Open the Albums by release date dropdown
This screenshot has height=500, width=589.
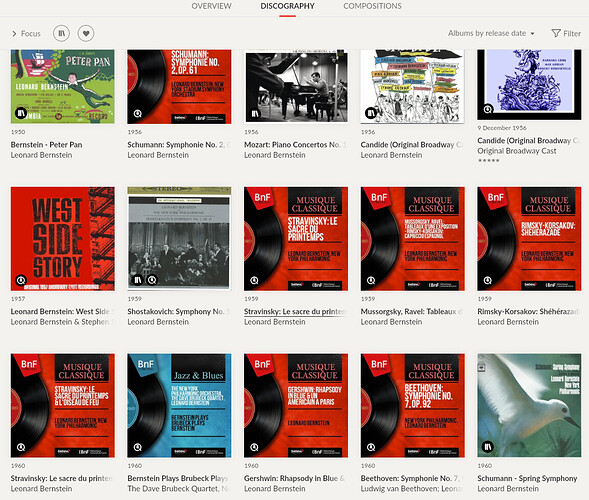click(x=491, y=33)
